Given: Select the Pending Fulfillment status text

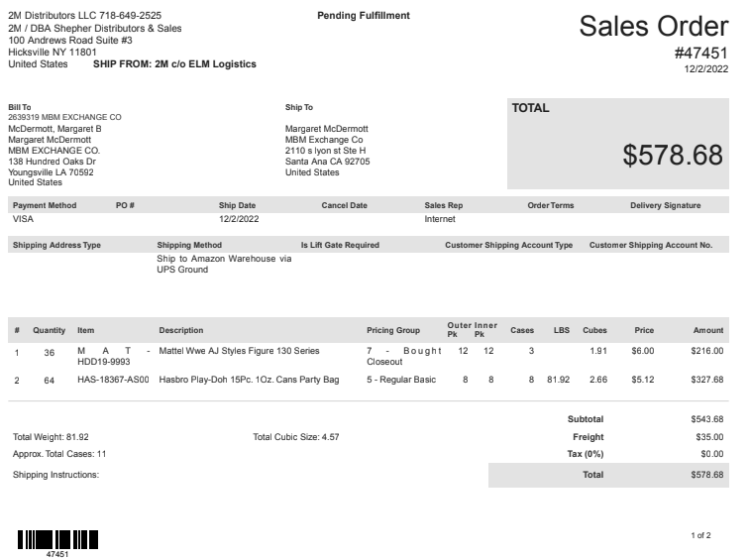Looking at the screenshot, I should click(364, 15).
